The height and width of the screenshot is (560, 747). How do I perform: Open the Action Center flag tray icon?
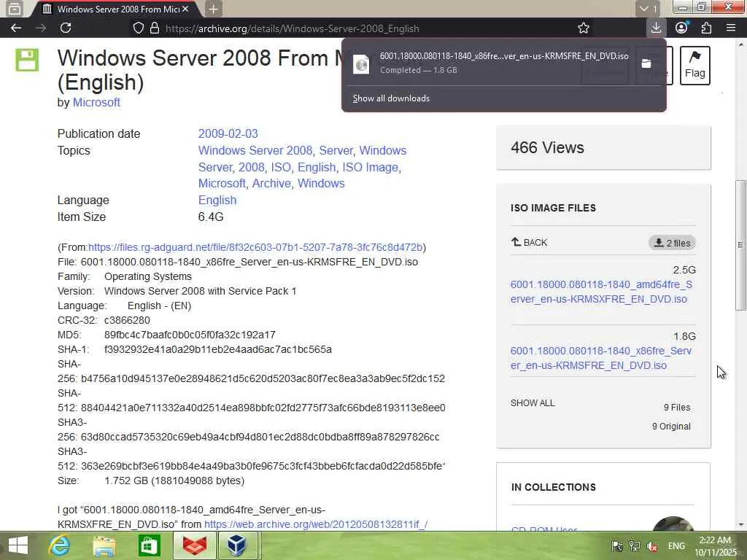tap(617, 546)
